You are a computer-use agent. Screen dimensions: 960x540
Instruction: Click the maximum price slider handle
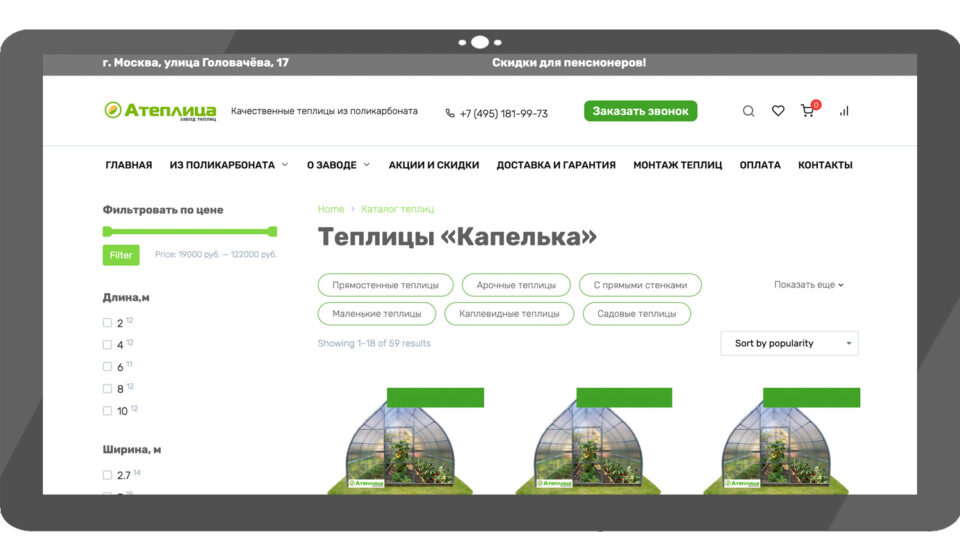tap(272, 231)
